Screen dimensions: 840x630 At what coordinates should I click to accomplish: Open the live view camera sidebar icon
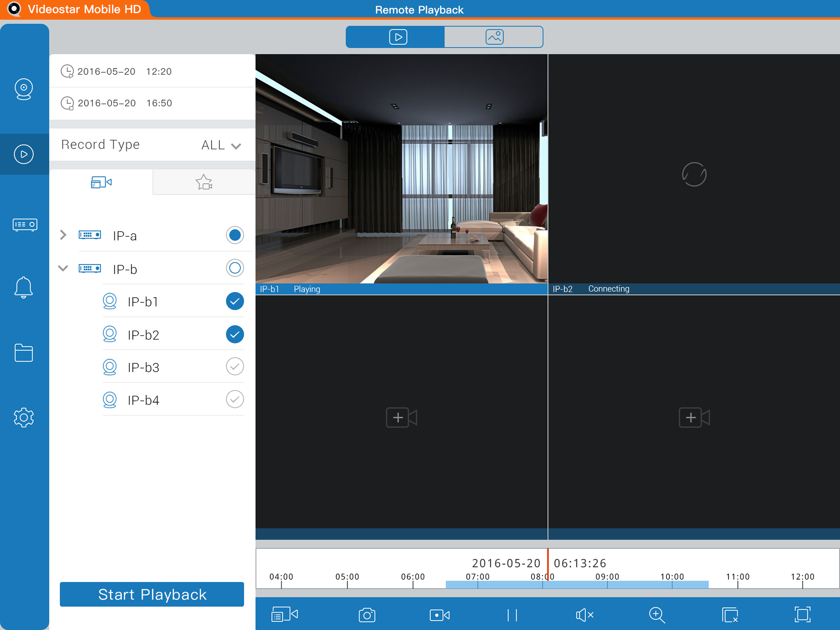click(24, 89)
